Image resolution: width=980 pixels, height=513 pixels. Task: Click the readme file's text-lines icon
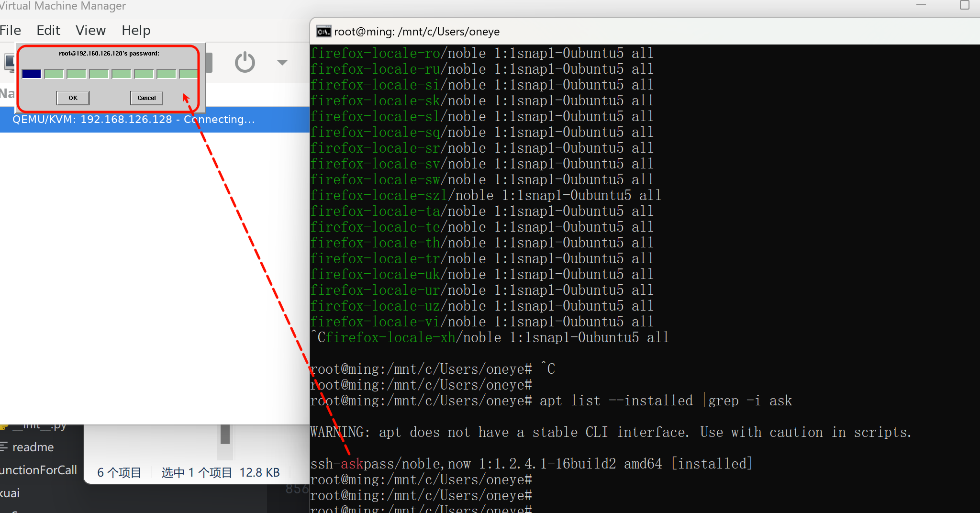[4, 447]
